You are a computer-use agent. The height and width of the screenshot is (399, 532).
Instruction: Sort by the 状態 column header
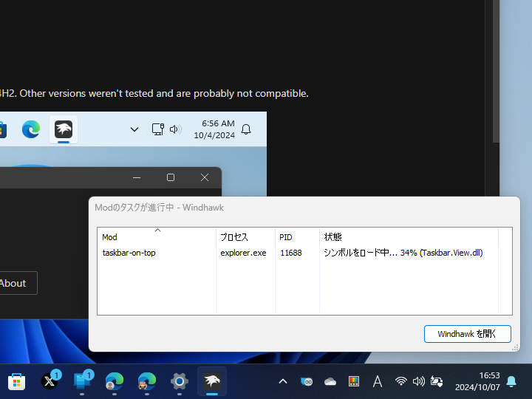click(x=409, y=237)
